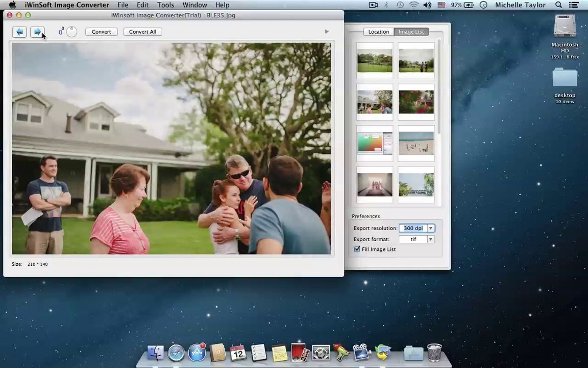
Task: Open the Applications folder stack in Dock
Action: pos(413,353)
